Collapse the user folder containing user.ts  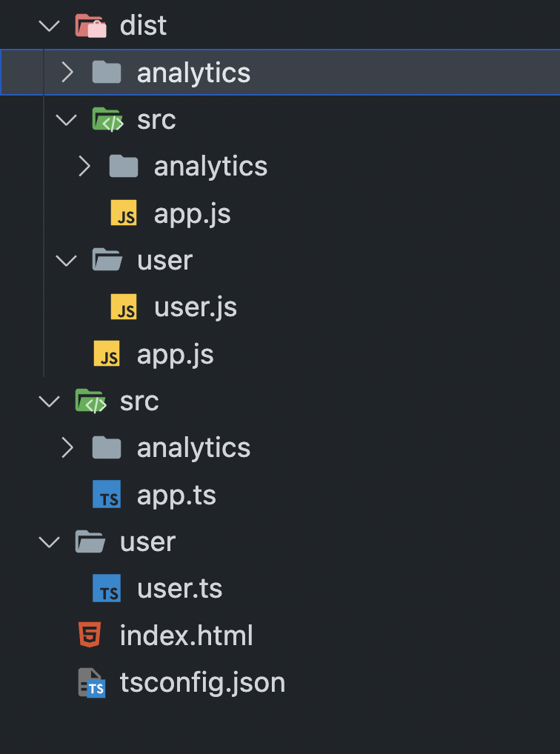point(49,541)
